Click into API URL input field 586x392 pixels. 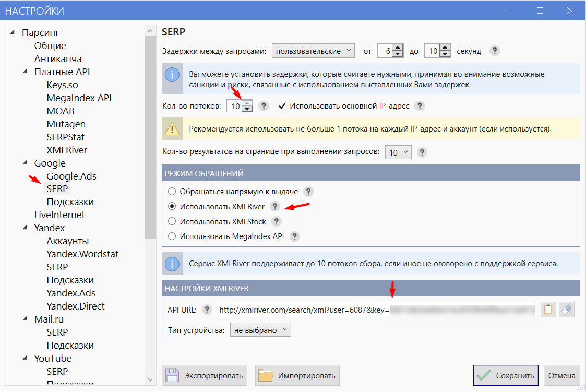point(377,310)
